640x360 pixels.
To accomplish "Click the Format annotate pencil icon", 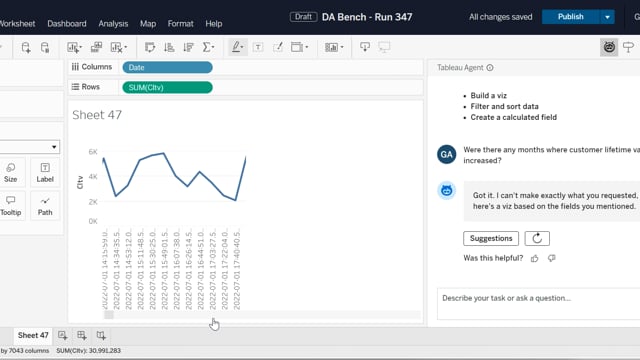I will pyautogui.click(x=278, y=47).
